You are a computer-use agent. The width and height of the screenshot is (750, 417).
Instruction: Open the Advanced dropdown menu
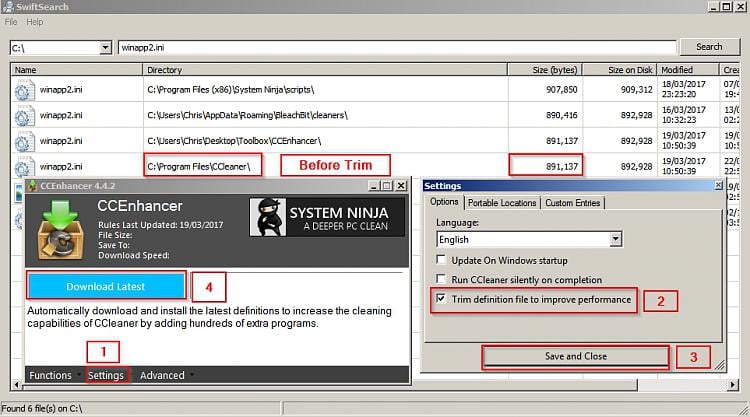pyautogui.click(x=166, y=375)
